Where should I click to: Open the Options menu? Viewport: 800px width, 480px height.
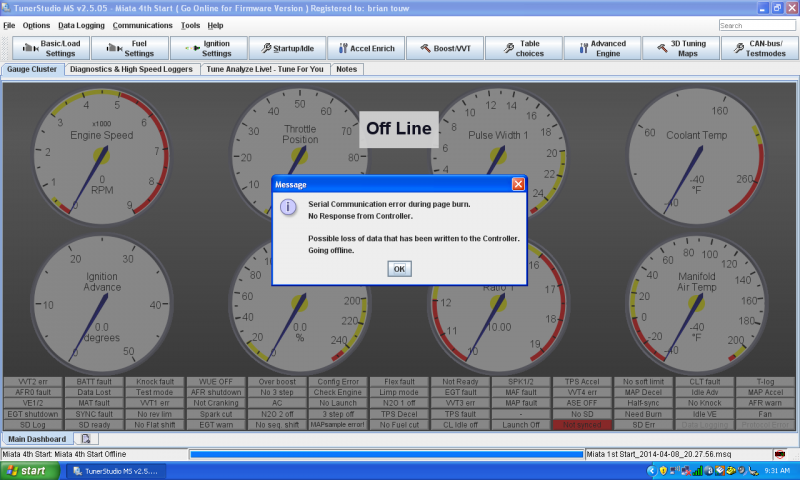[36, 26]
